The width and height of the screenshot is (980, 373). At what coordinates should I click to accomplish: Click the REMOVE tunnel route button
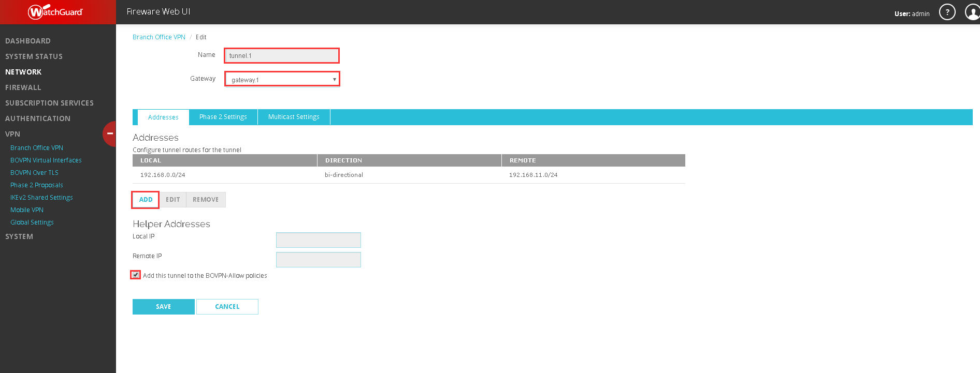[206, 200]
